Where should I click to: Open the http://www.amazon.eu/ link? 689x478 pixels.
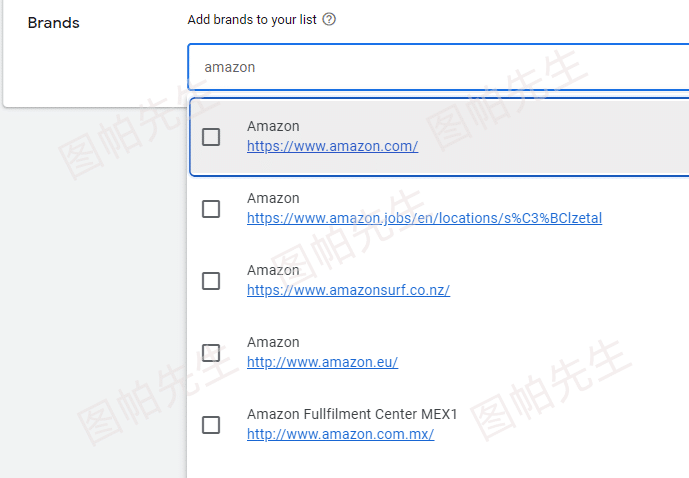point(323,362)
